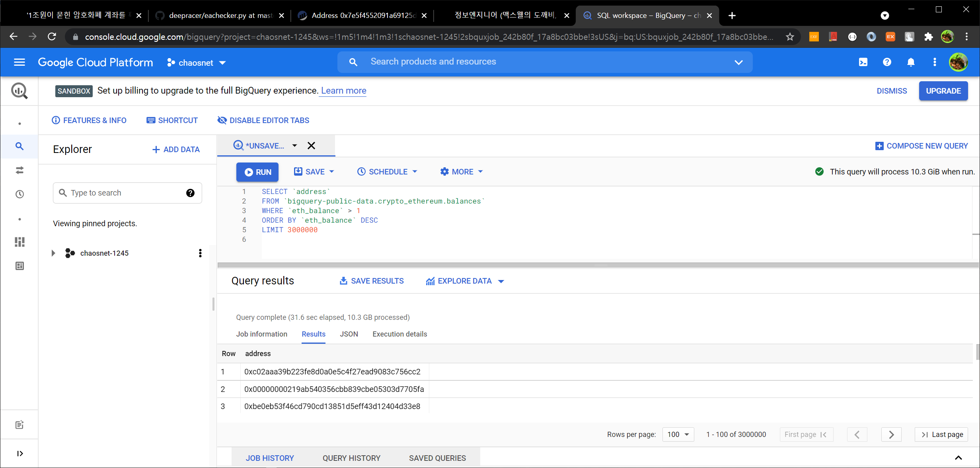This screenshot has height=468, width=980.
Task: Bookmark this page with the star icon
Action: tap(790, 37)
